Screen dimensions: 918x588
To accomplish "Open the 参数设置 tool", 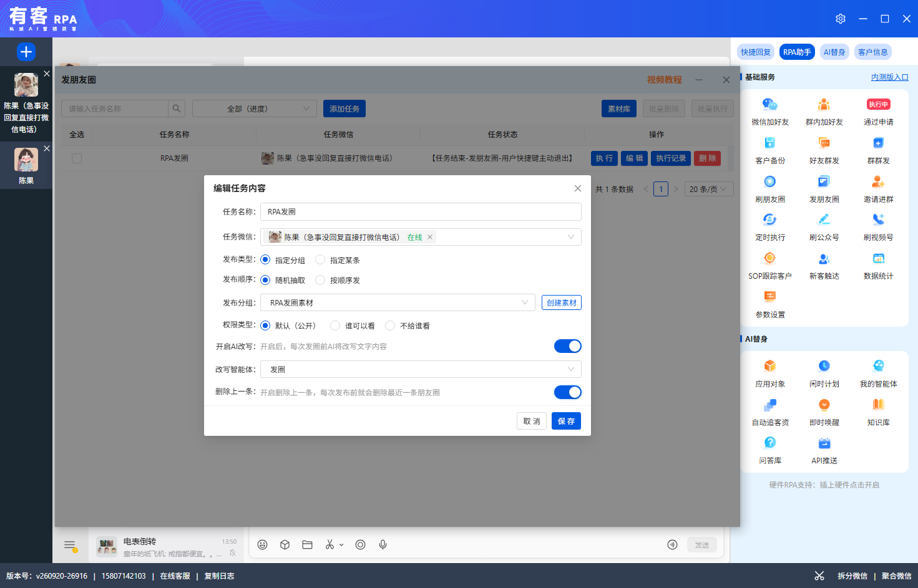I will point(770,304).
